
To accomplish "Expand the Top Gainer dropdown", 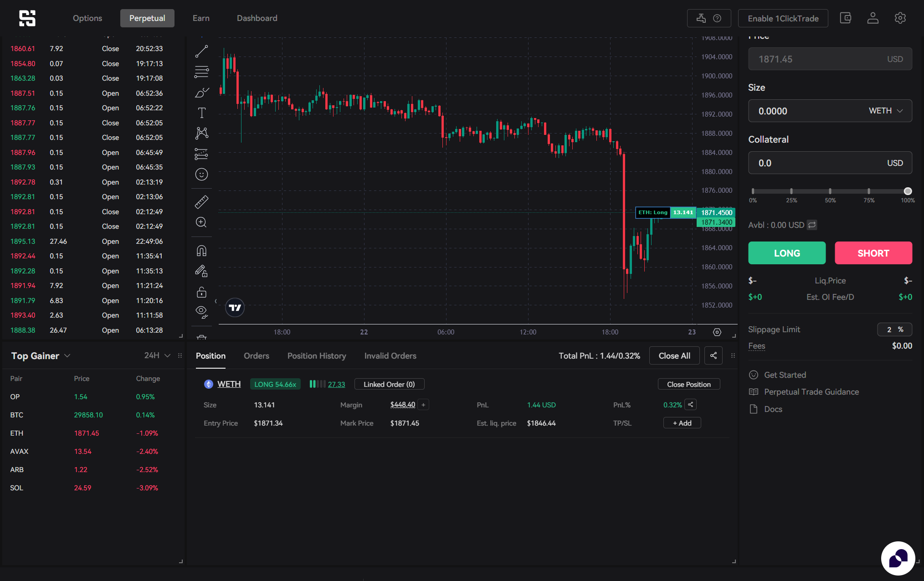I will click(41, 356).
